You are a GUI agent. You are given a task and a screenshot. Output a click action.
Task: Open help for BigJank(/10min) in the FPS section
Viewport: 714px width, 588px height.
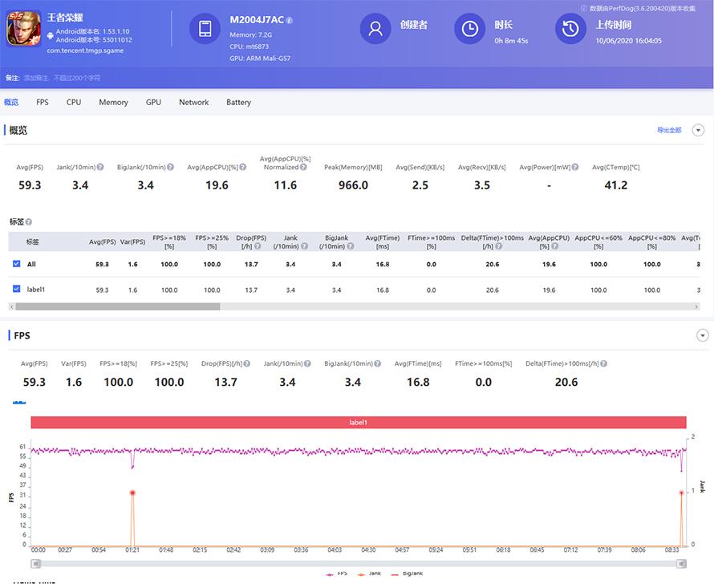[x=378, y=363]
